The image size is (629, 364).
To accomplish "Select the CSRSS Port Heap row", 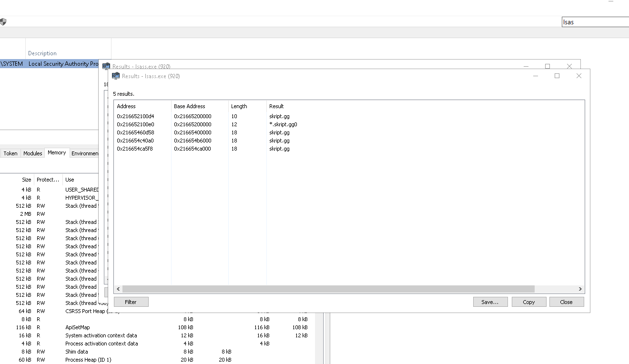I will tap(157, 311).
